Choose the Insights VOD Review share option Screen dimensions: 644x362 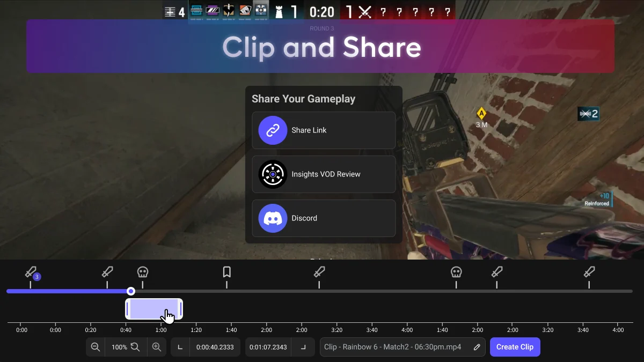click(324, 174)
